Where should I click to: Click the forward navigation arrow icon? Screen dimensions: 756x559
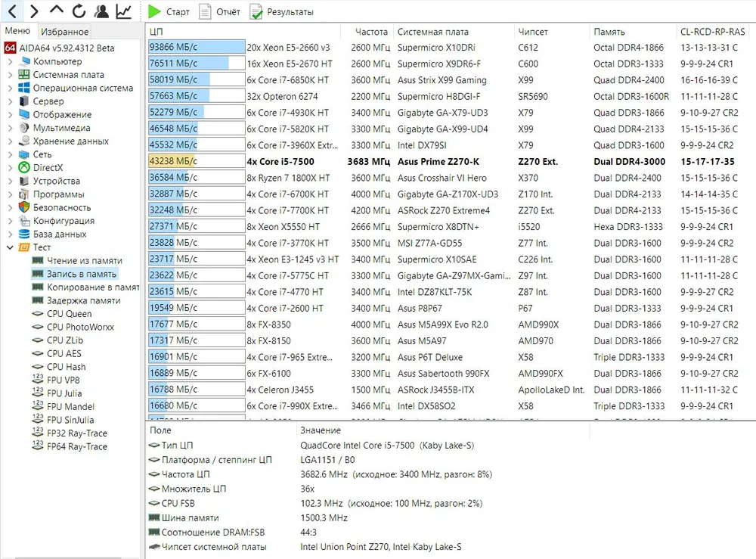point(34,11)
